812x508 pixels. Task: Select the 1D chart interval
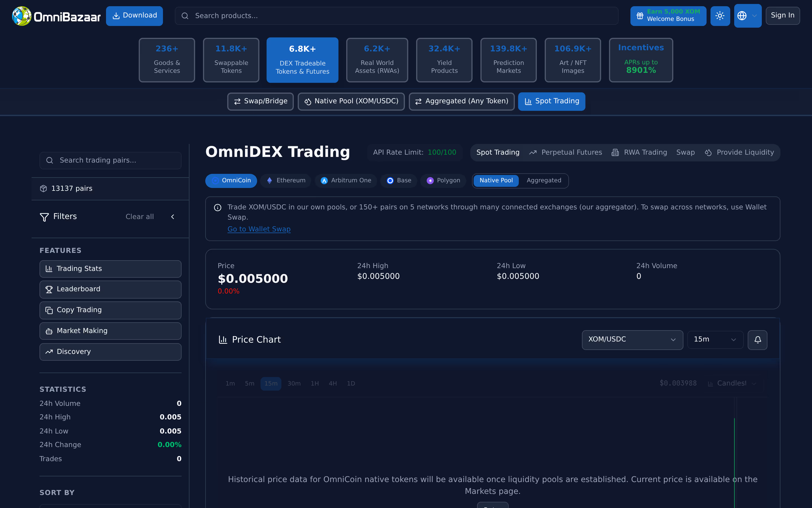[351, 384]
